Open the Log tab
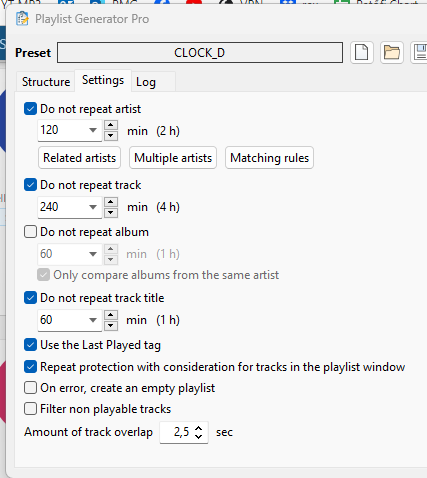This screenshot has height=478, width=427. (x=146, y=82)
